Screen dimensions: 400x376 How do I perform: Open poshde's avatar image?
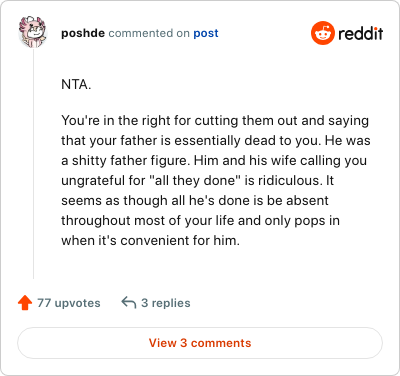click(x=33, y=32)
